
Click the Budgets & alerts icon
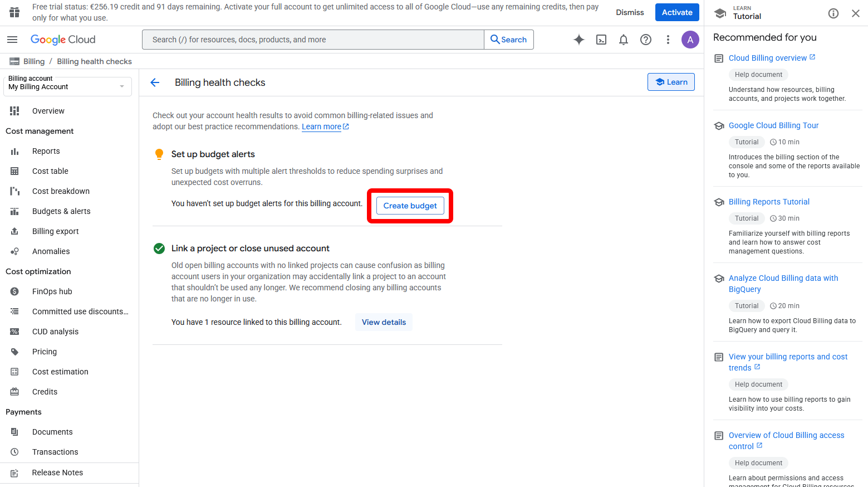point(14,211)
